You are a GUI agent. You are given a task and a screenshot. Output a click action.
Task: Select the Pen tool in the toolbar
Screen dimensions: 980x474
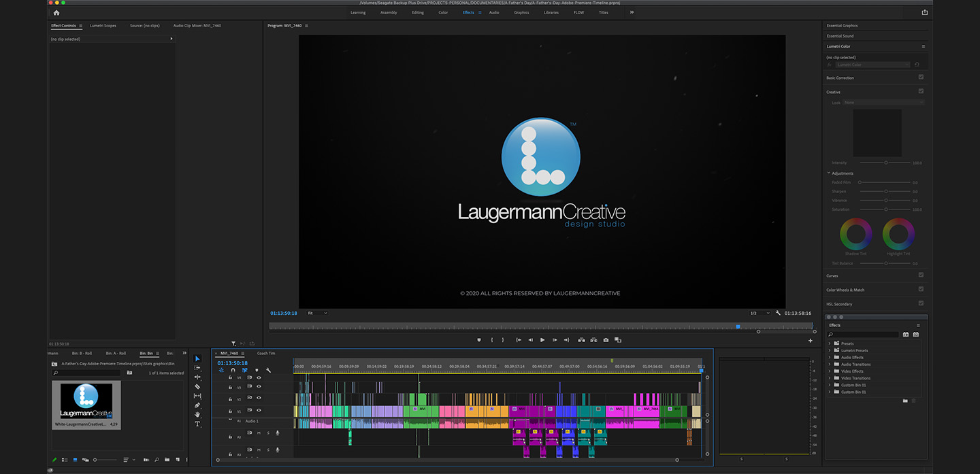pyautogui.click(x=197, y=405)
